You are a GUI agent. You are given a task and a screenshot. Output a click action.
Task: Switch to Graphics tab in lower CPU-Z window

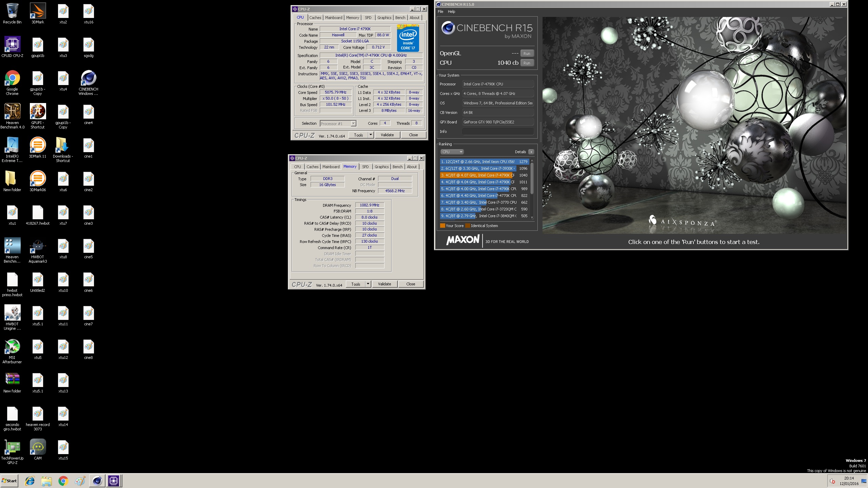coord(381,167)
